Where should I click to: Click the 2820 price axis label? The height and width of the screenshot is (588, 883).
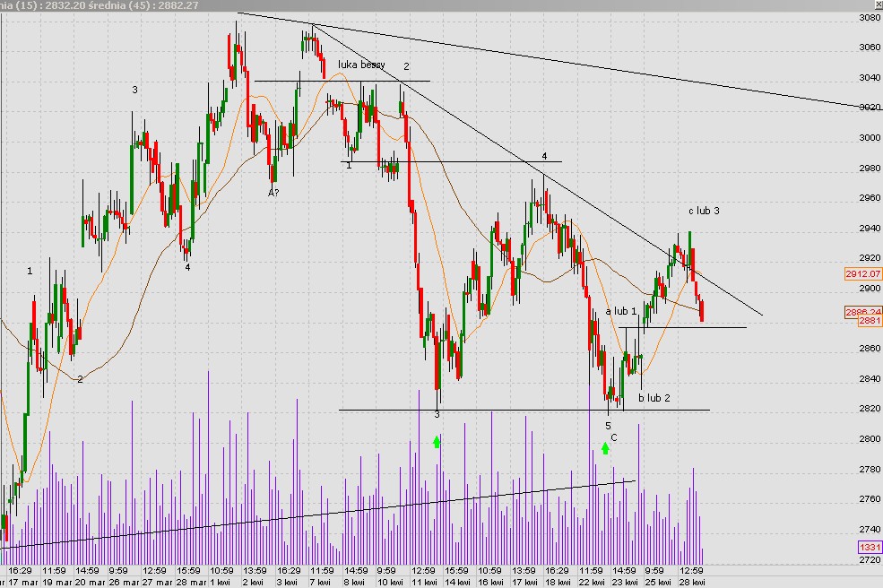point(870,409)
